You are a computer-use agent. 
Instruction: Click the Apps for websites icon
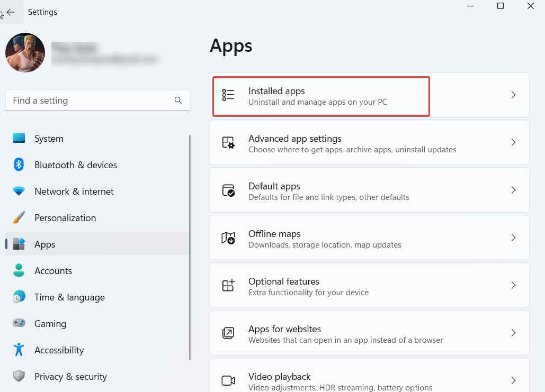[228, 333]
